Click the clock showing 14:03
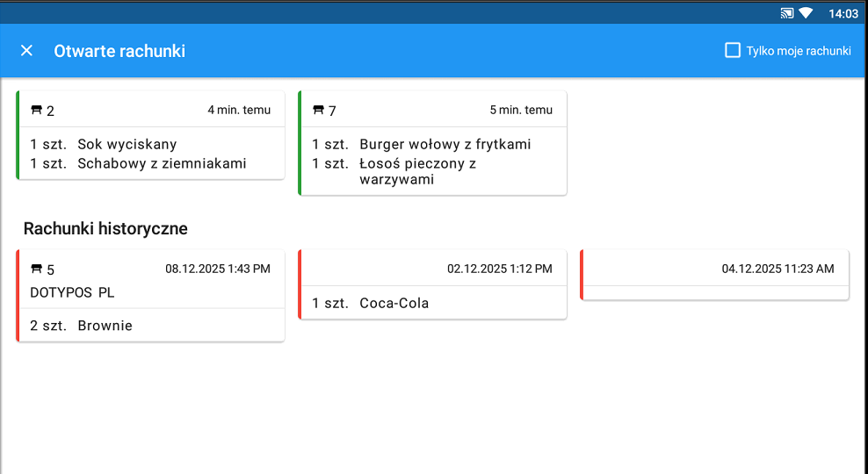This screenshot has height=474, width=868. click(843, 13)
